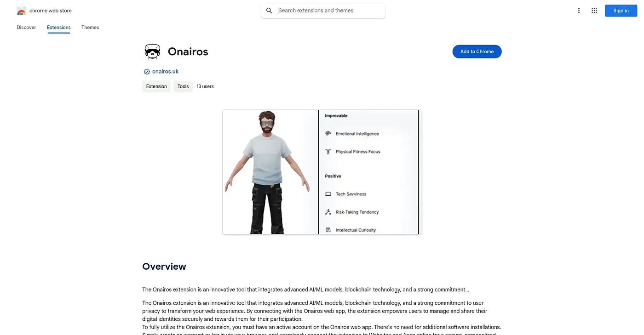The width and height of the screenshot is (644, 335).
Task: Click the Overview section heading
Action: 164,267
